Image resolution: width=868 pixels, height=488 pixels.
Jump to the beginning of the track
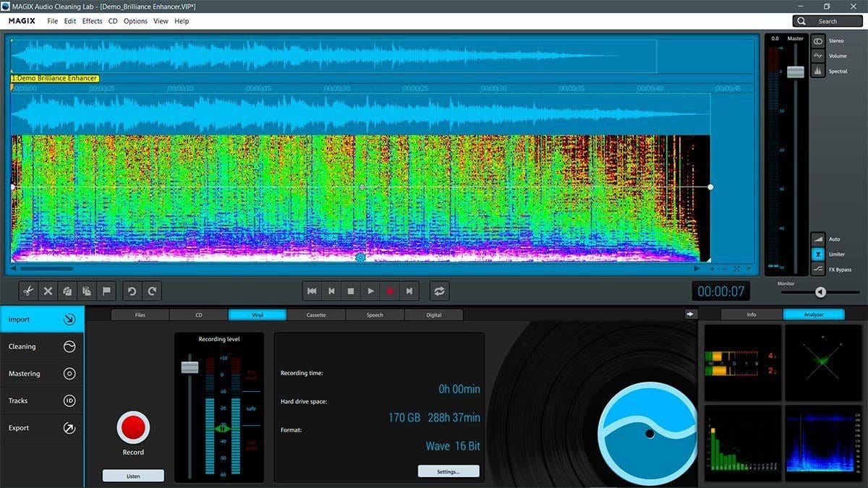[x=312, y=291]
